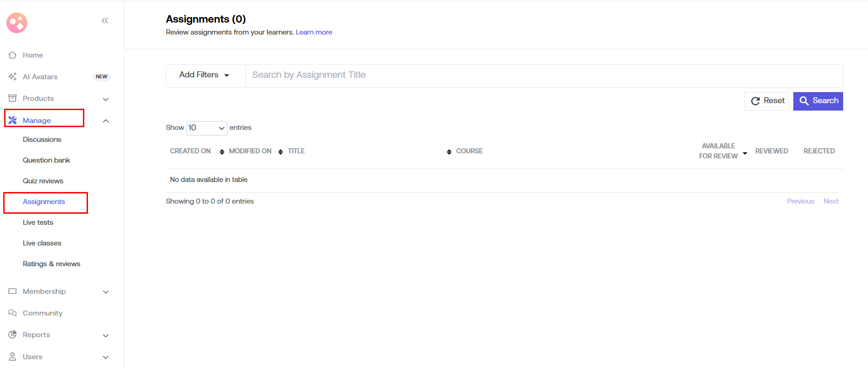Sort table by Modified On column
The height and width of the screenshot is (368, 868).
coord(250,151)
